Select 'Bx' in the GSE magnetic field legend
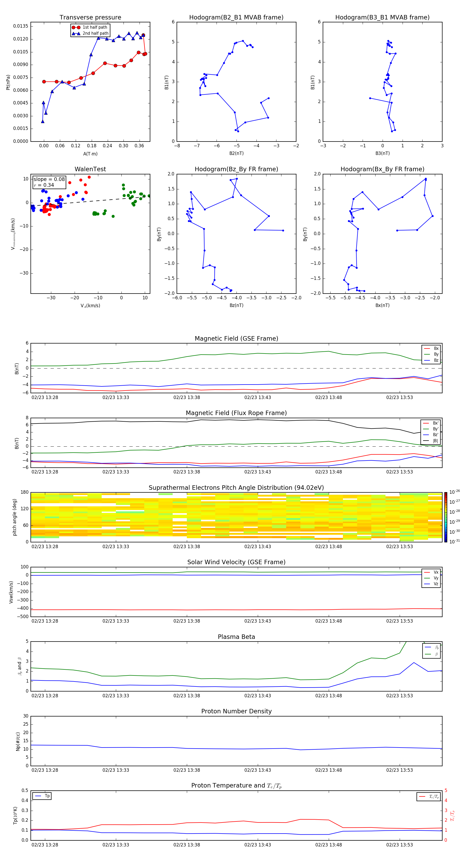473x868 pixels. [x=431, y=349]
